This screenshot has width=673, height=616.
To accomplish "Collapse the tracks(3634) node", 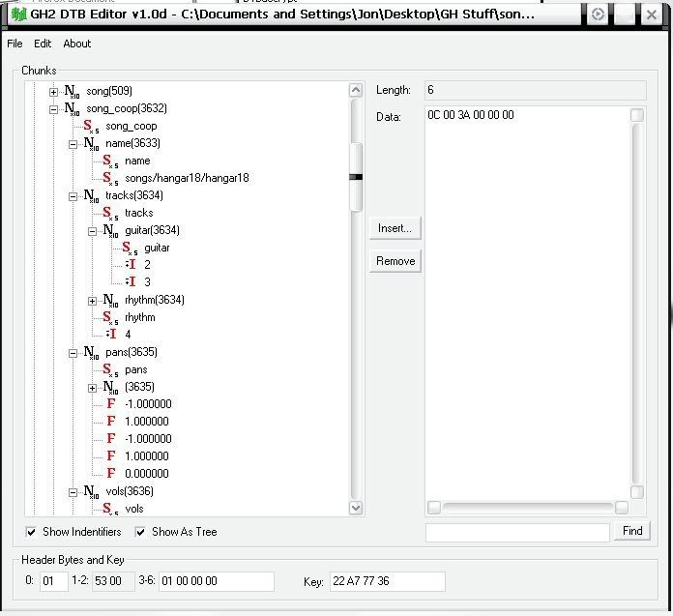I will [73, 196].
